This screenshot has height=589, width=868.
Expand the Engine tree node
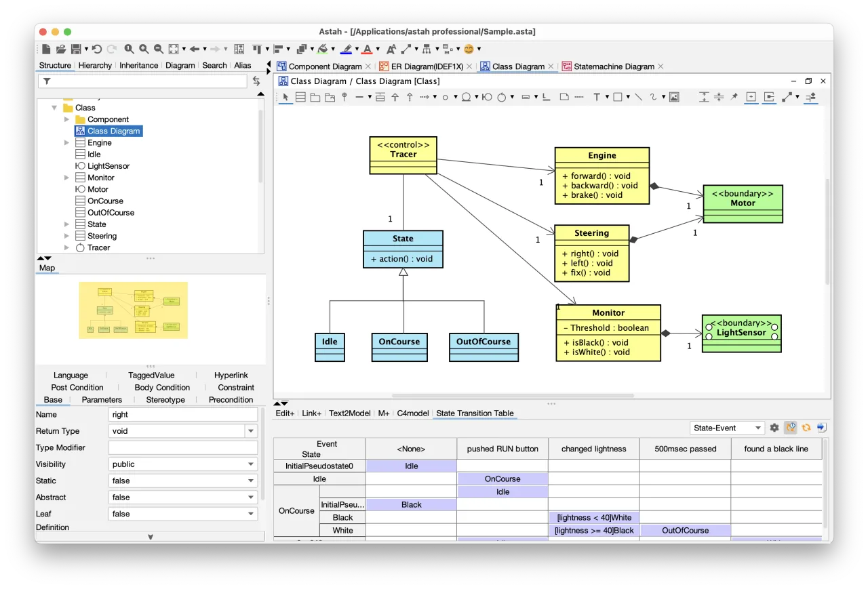66,143
